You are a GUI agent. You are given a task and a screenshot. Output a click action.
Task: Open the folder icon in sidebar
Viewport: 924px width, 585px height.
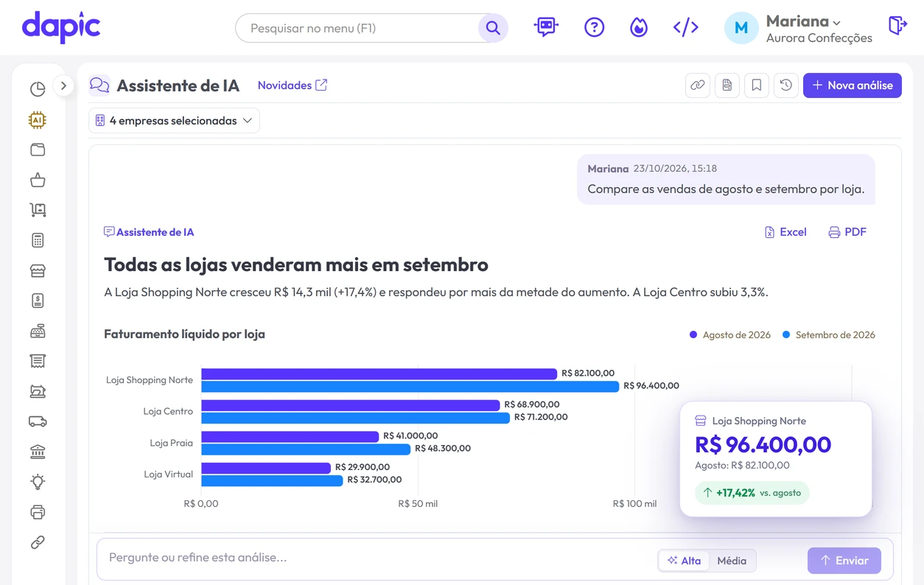point(38,150)
